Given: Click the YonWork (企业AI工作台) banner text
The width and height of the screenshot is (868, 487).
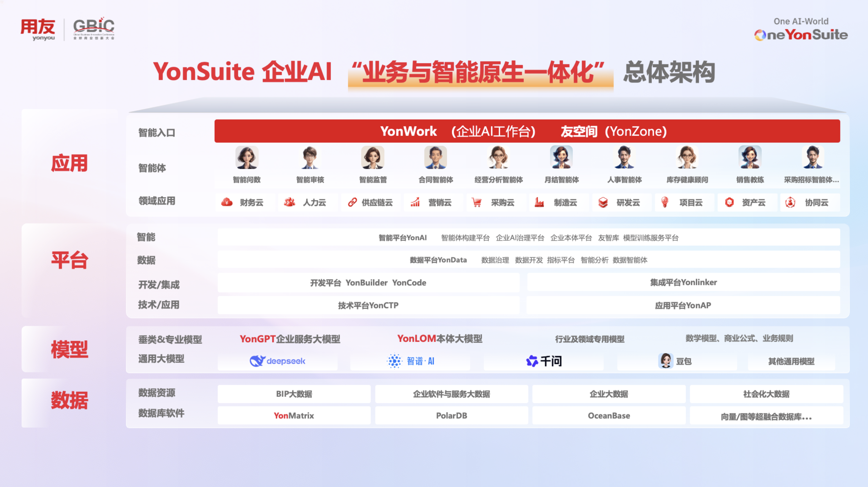Looking at the screenshot, I should tap(458, 131).
